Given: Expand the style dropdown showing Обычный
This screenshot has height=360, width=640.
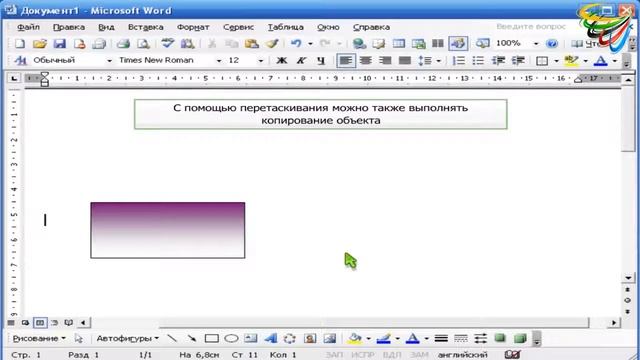Looking at the screenshot, I should [109, 61].
